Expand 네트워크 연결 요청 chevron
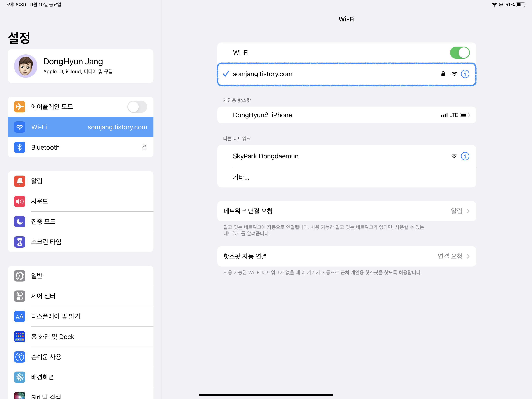 pyautogui.click(x=468, y=211)
